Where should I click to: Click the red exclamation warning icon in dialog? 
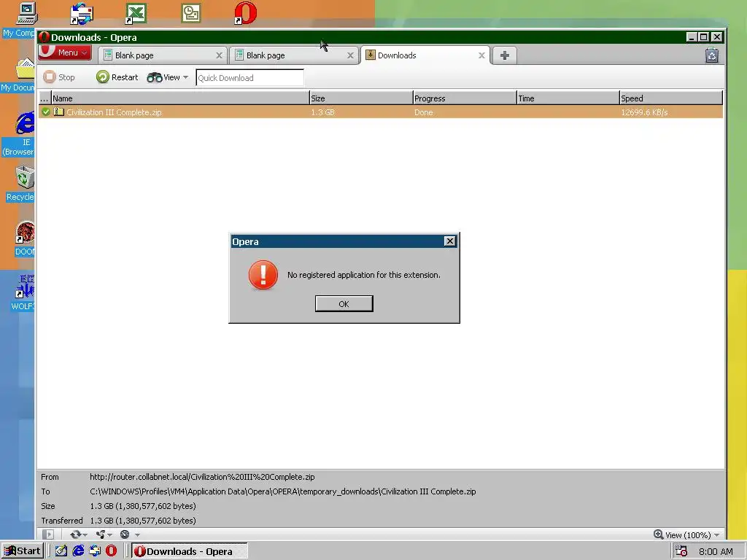(263, 275)
